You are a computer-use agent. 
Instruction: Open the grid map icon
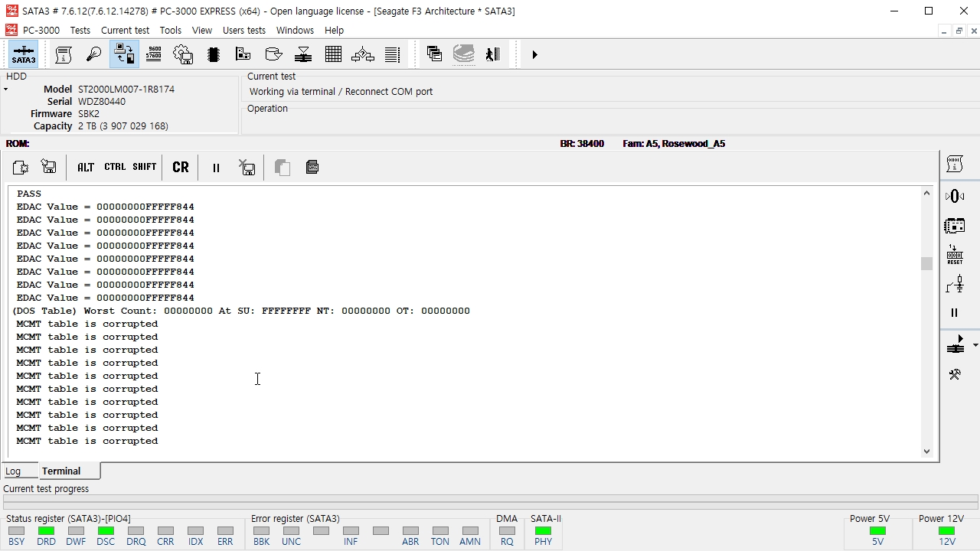[333, 54]
